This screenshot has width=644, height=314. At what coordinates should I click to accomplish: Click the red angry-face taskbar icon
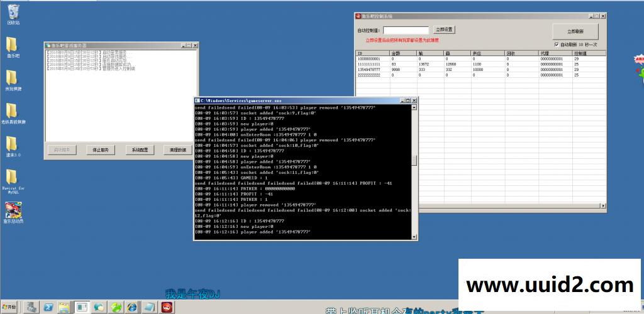click(x=166, y=307)
